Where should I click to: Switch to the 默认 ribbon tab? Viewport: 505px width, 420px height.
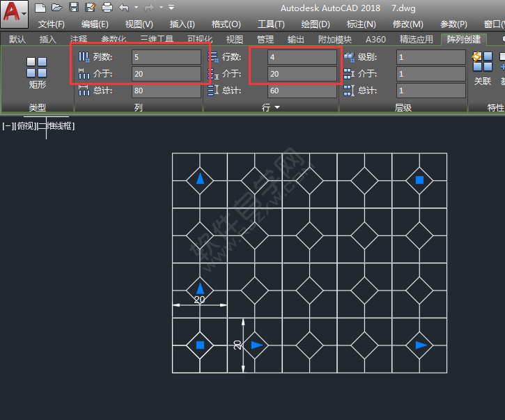(x=17, y=39)
